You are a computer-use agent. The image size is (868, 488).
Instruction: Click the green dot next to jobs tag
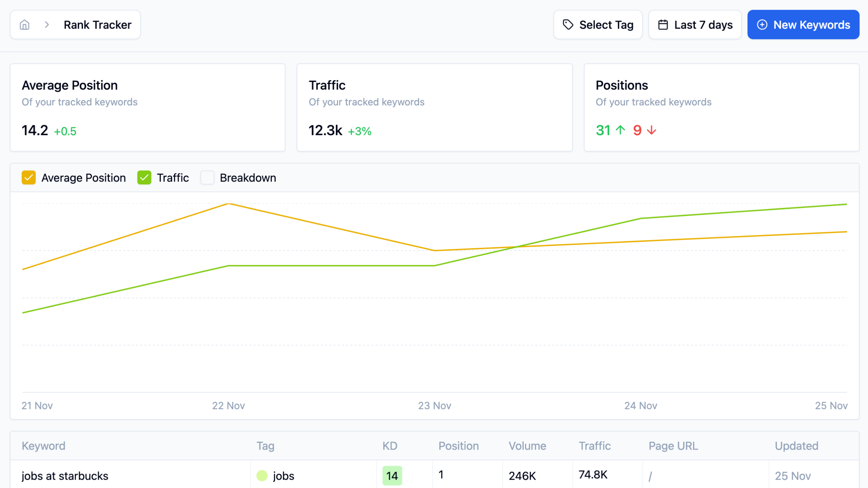pyautogui.click(x=262, y=476)
